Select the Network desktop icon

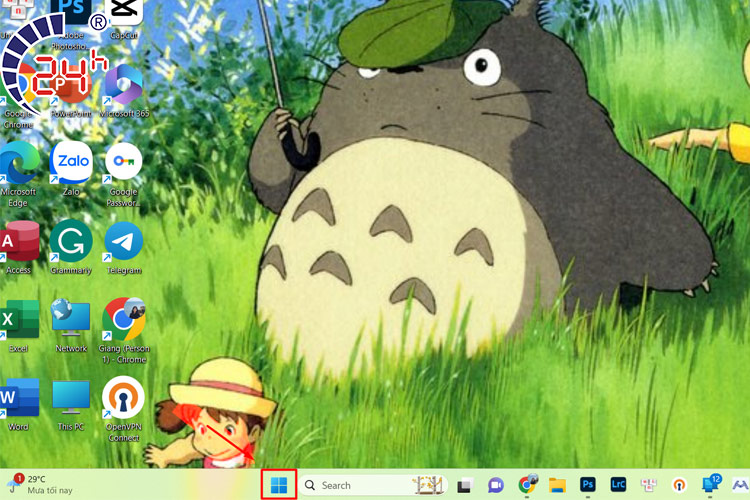71,325
